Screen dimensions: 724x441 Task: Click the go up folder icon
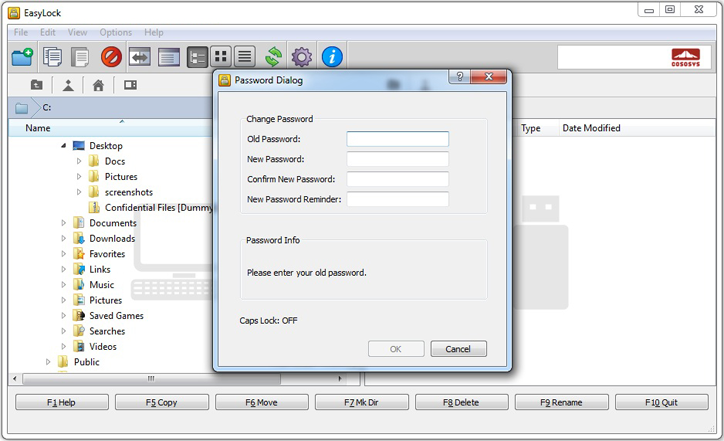point(36,85)
